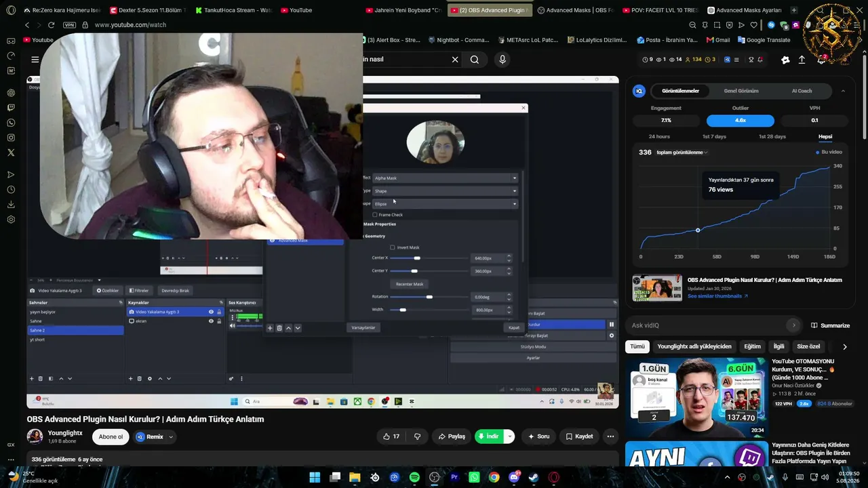This screenshot has height=488, width=868.
Task: Select the 1st 28 days range
Action: 772,136
